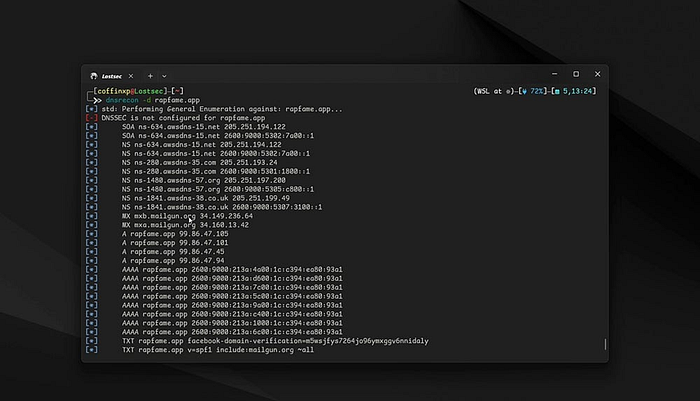Click SOA record with 205.251.194.122
The image size is (700, 401).
[x=204, y=127]
